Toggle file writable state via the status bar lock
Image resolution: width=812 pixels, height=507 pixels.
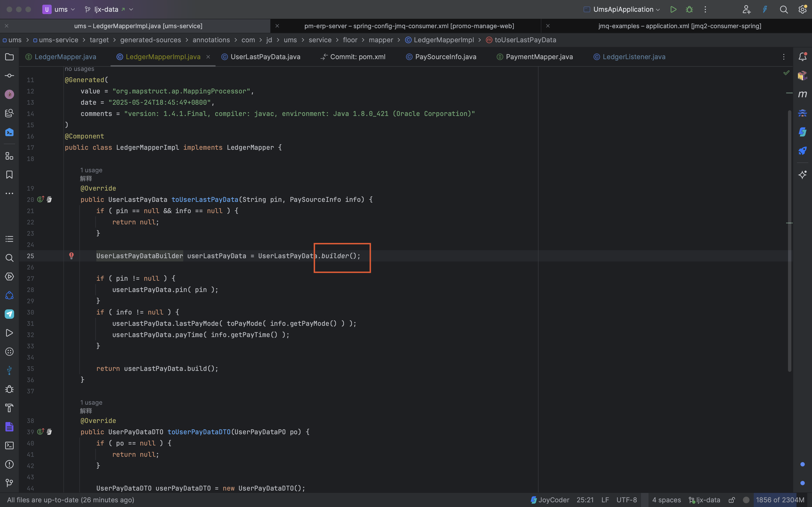coord(732,500)
